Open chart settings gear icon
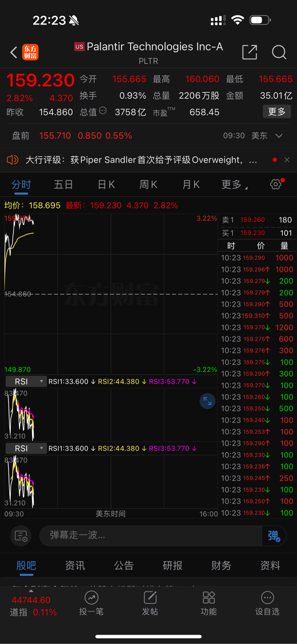The image size is (297, 644). point(276,184)
